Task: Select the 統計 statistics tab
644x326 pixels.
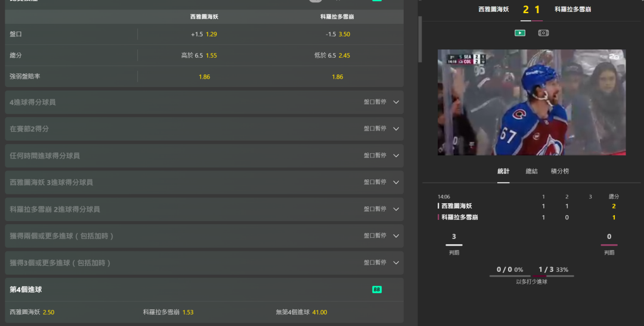Action: pos(503,171)
